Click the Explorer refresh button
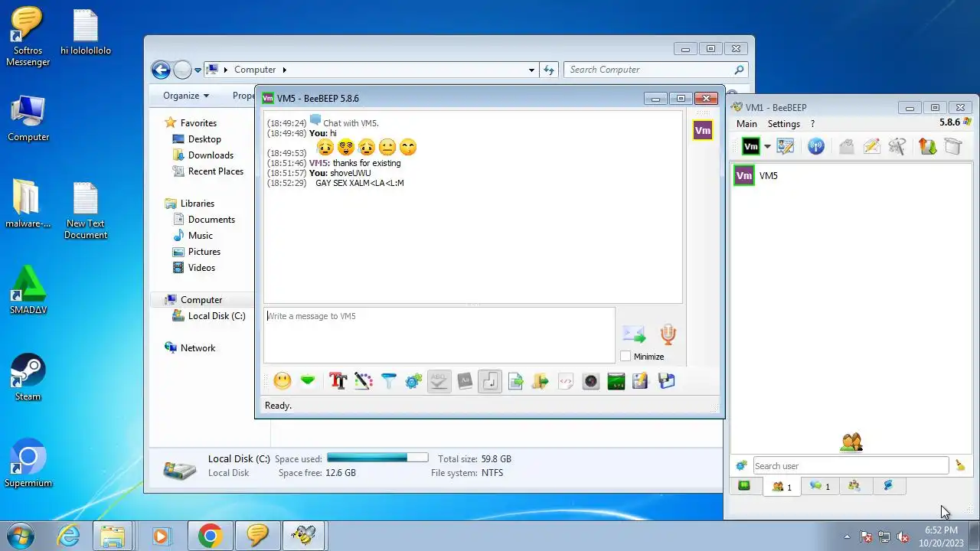The image size is (980, 551). pos(548,70)
